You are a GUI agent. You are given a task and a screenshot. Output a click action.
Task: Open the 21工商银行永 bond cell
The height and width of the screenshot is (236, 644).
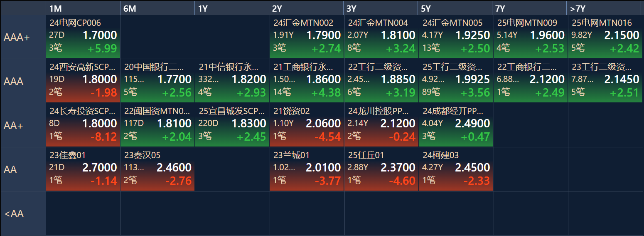click(x=307, y=82)
